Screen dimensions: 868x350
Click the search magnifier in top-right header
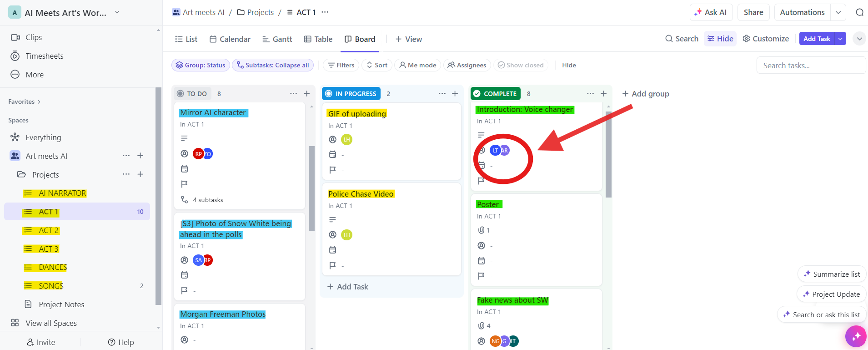[x=859, y=12]
